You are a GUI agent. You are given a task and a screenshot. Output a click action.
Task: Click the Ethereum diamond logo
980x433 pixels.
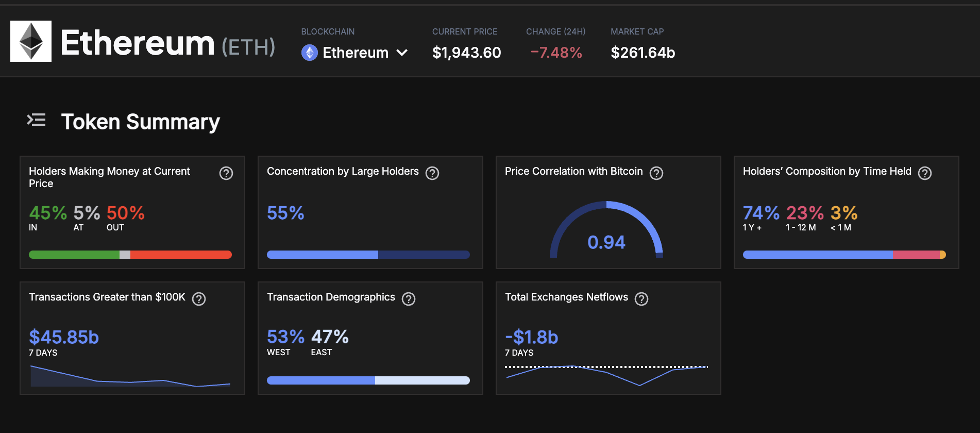[31, 41]
